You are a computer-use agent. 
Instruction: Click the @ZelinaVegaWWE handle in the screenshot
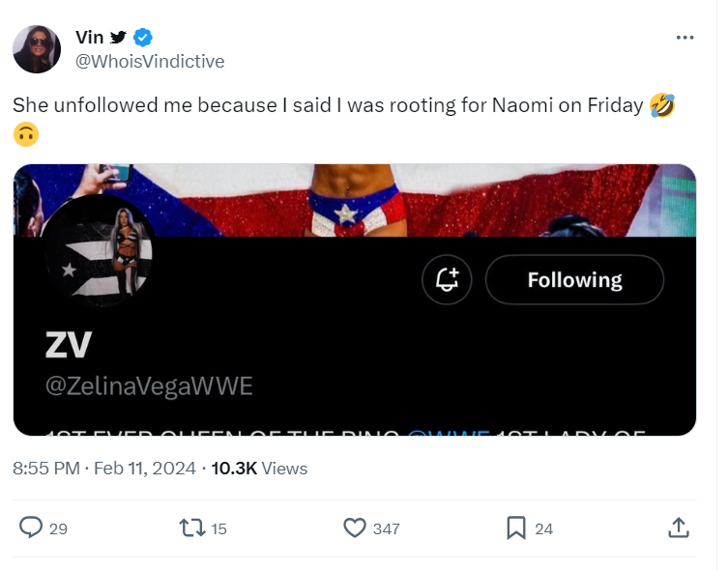[x=149, y=386]
